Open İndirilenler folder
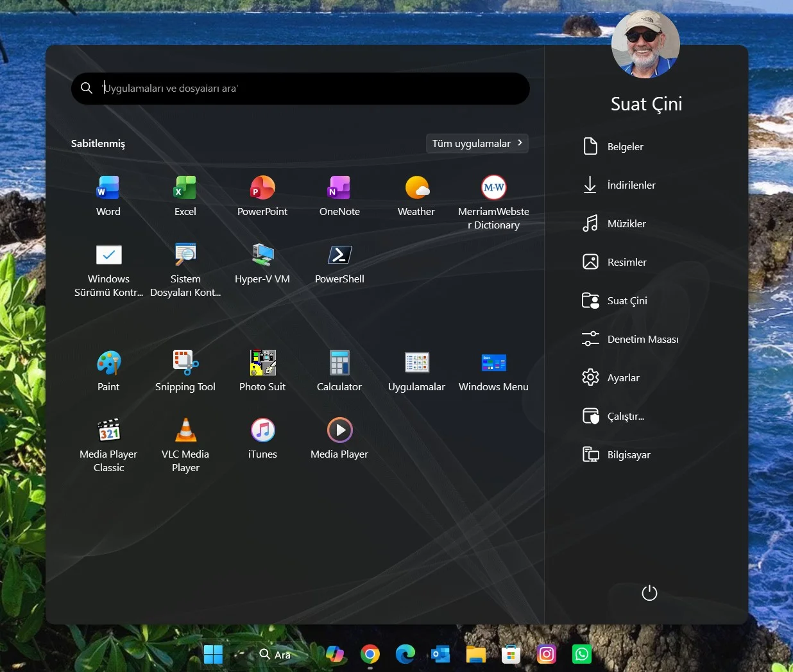This screenshot has height=672, width=793. [x=620, y=185]
